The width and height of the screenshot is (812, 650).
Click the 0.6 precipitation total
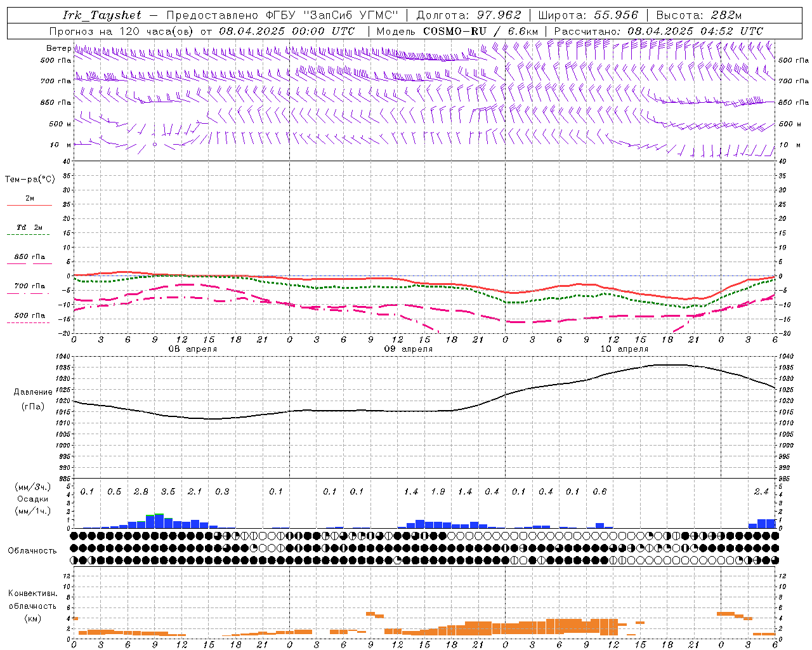point(599,492)
